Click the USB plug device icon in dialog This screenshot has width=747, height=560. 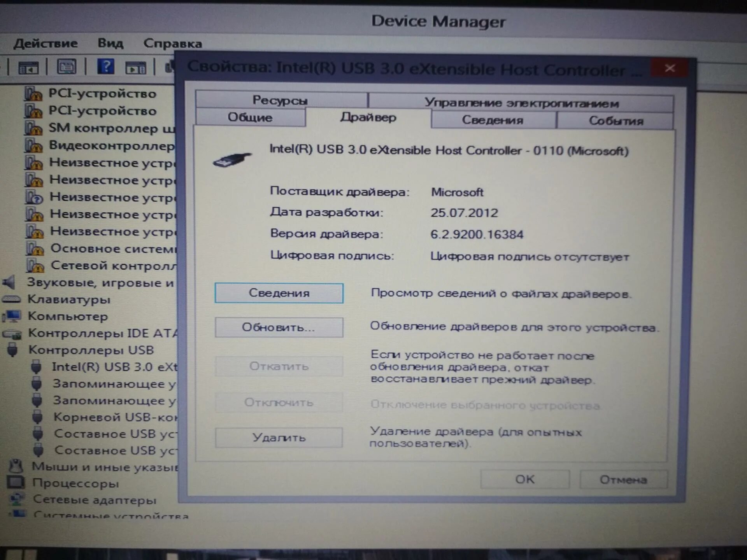[232, 159]
